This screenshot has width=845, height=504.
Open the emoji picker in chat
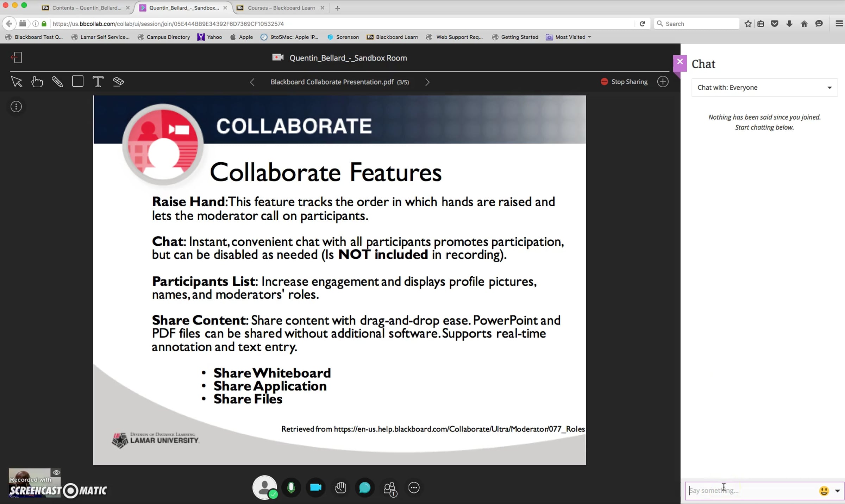pyautogui.click(x=824, y=491)
